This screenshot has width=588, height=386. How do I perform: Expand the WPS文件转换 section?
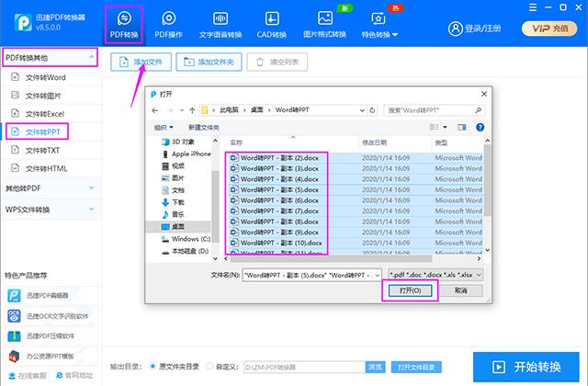[50, 210]
